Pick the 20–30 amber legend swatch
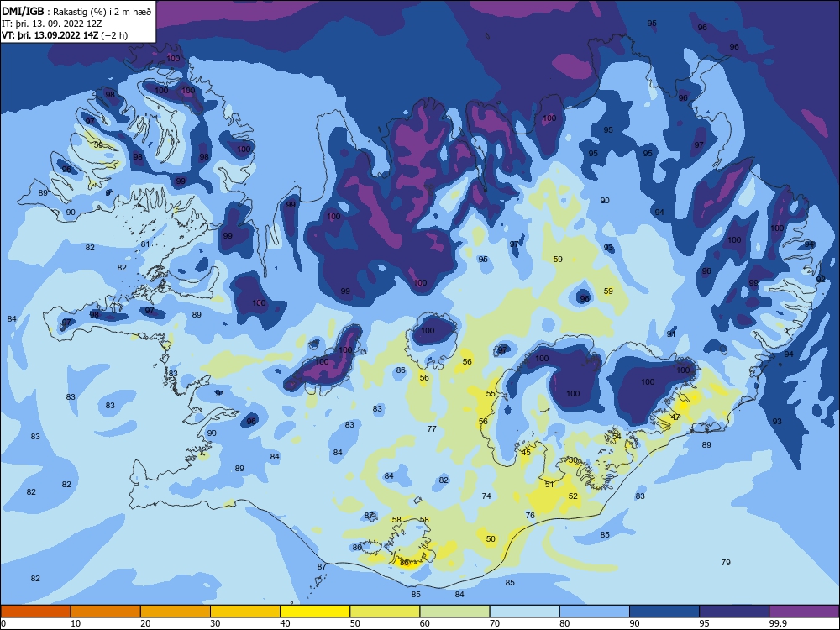This screenshot has height=630, width=840. (176, 612)
